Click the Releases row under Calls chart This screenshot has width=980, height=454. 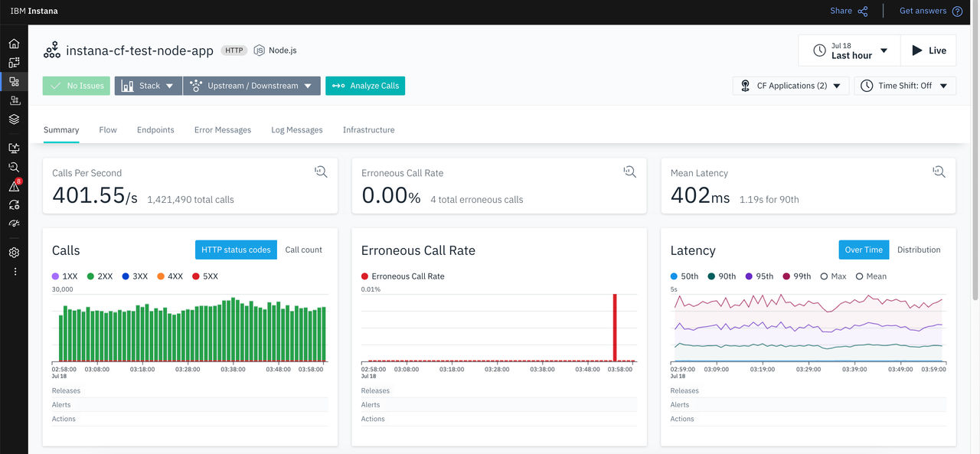click(x=190, y=391)
